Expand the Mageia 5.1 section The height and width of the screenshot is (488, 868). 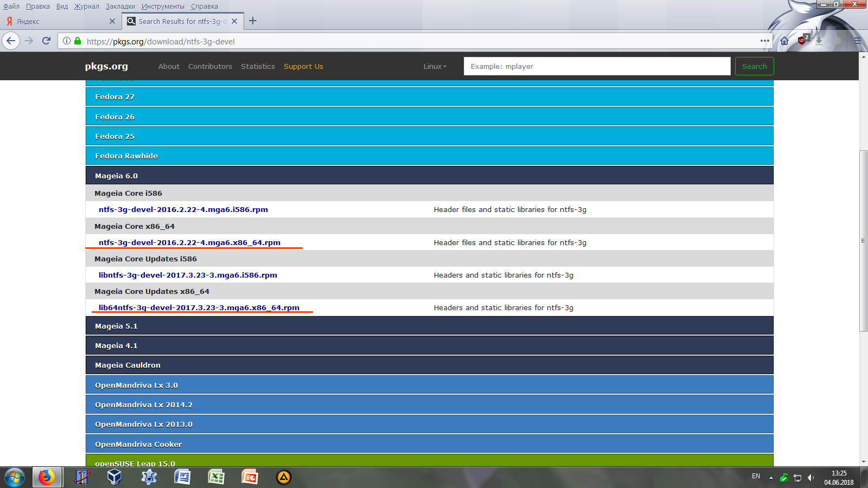pos(429,326)
